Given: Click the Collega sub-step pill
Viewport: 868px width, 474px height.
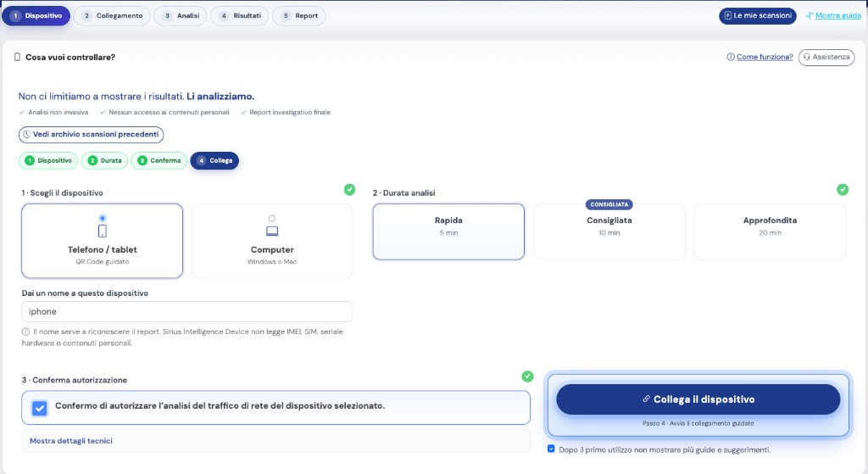Looking at the screenshot, I should click(x=214, y=160).
